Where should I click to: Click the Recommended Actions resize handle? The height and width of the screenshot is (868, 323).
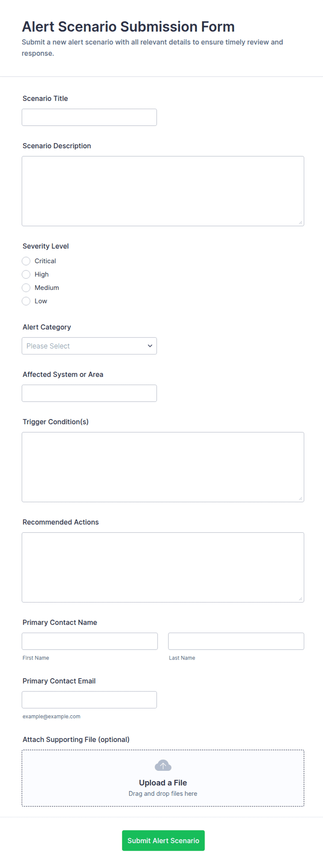300,599
